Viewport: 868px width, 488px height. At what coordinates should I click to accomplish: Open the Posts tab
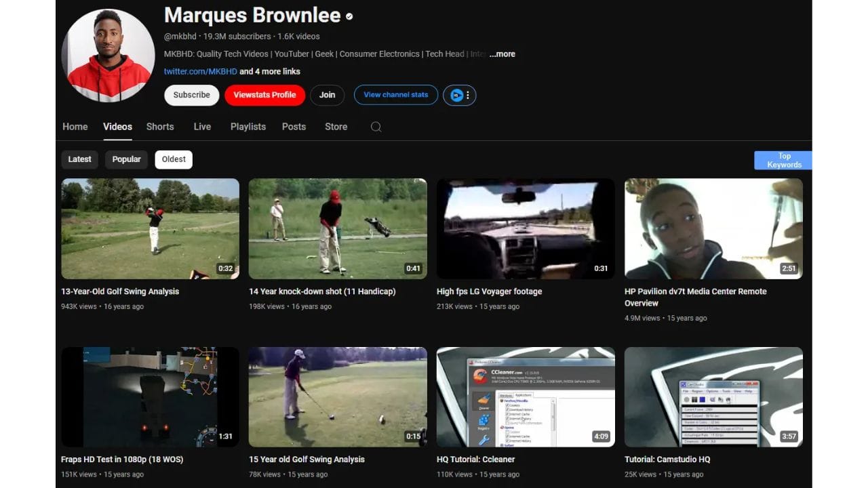(x=294, y=127)
